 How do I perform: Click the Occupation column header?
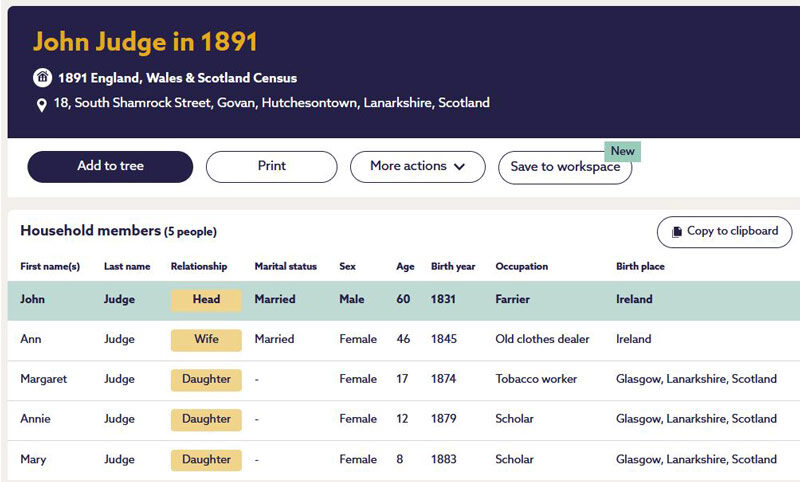pos(521,267)
